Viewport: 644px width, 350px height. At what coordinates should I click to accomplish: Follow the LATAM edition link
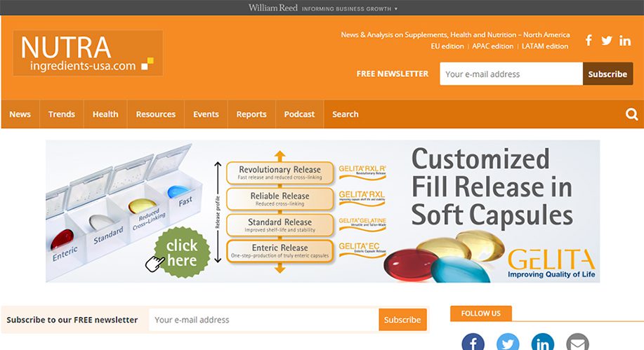[545, 46]
